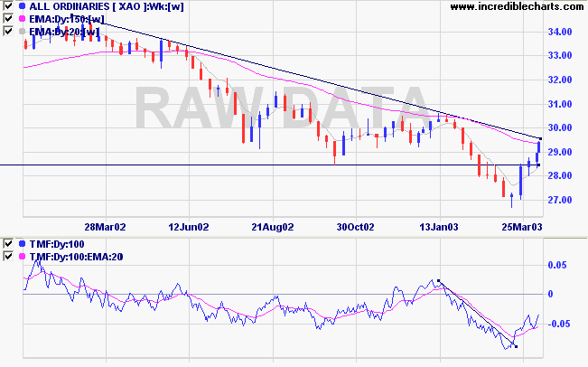Open the www.incrediblecharts.com link

[x=517, y=6]
